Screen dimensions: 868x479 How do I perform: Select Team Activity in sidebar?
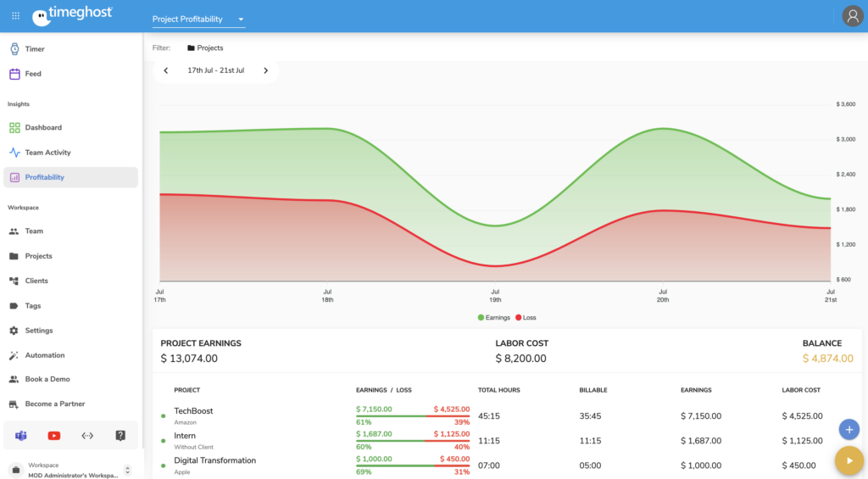coord(47,153)
